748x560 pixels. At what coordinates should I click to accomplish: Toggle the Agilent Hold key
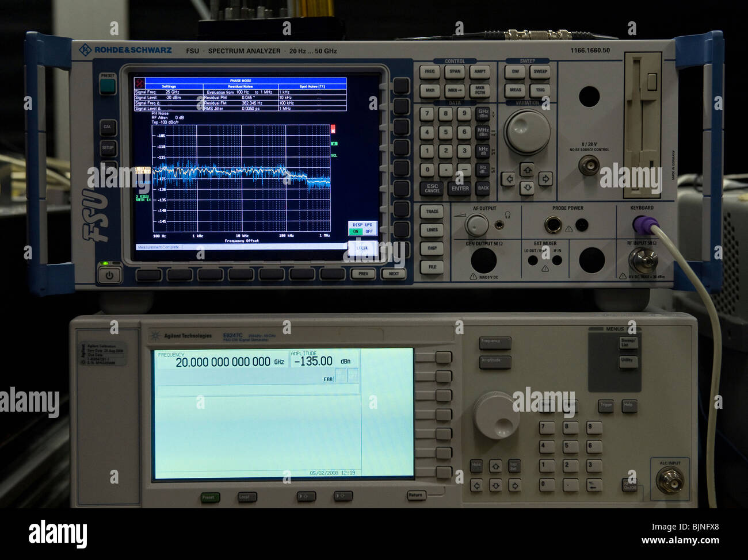(x=476, y=466)
